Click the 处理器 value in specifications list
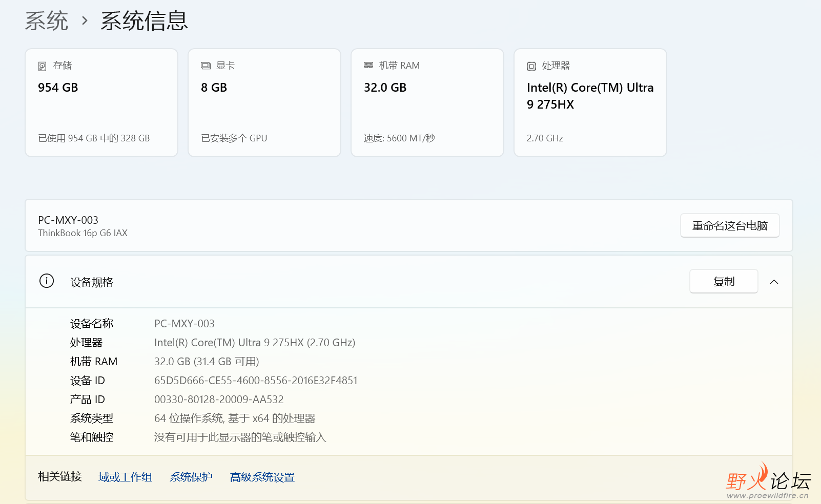 [x=255, y=343]
